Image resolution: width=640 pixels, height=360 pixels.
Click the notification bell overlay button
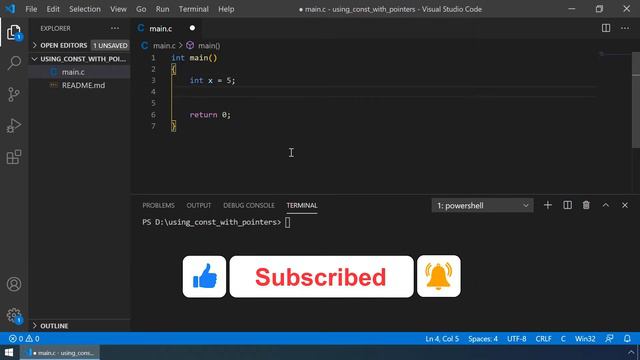point(439,276)
